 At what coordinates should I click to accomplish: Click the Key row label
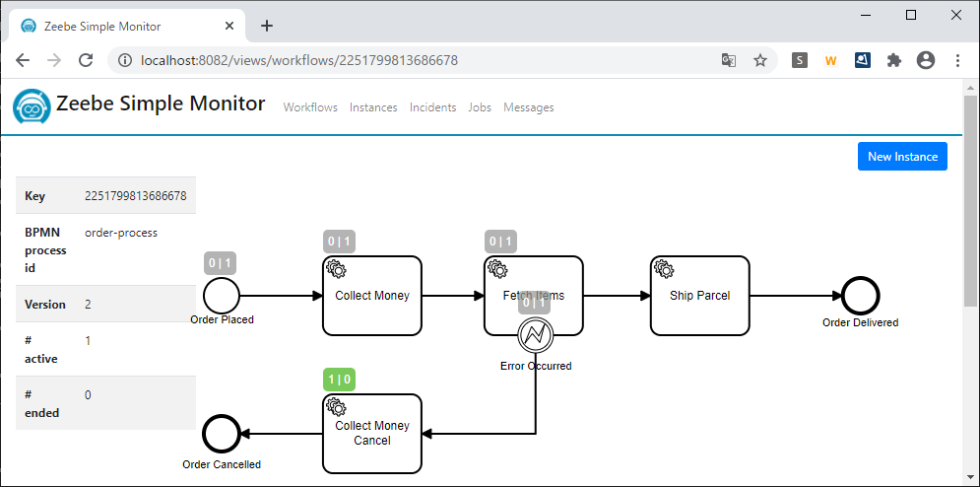point(35,196)
